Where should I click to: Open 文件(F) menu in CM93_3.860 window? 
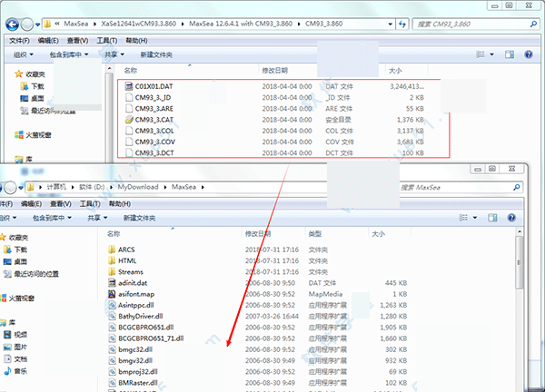click(x=19, y=41)
